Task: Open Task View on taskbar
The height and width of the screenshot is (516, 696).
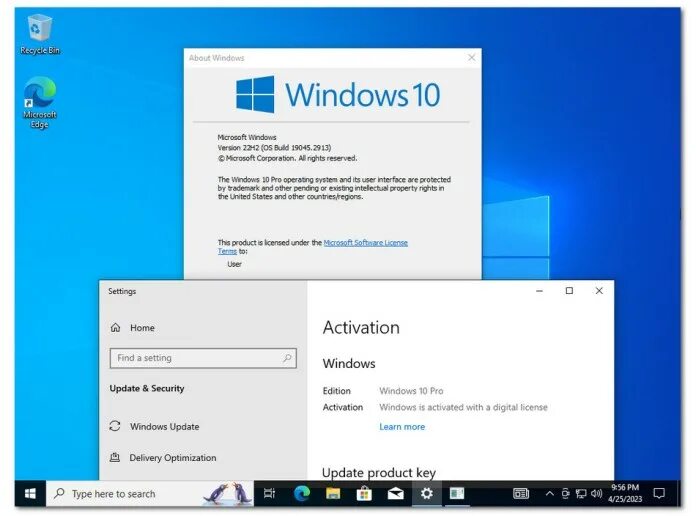Action: pyautogui.click(x=269, y=493)
